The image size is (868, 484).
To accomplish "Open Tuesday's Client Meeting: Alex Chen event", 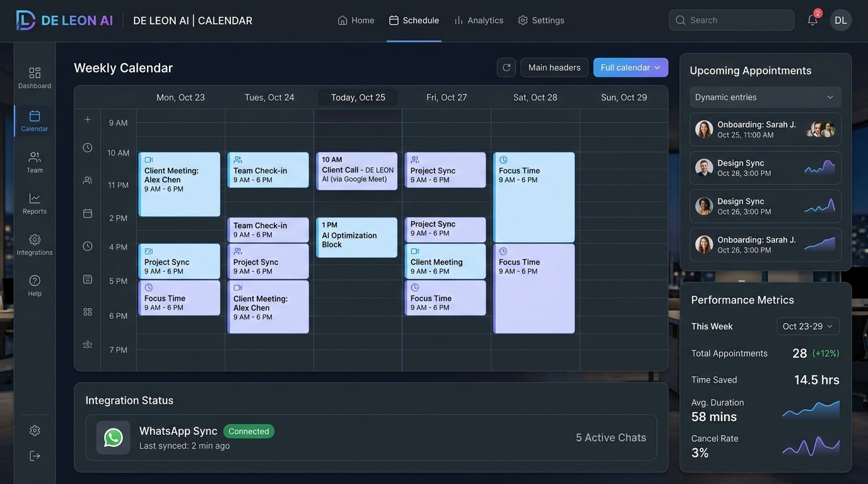I will 268,307.
